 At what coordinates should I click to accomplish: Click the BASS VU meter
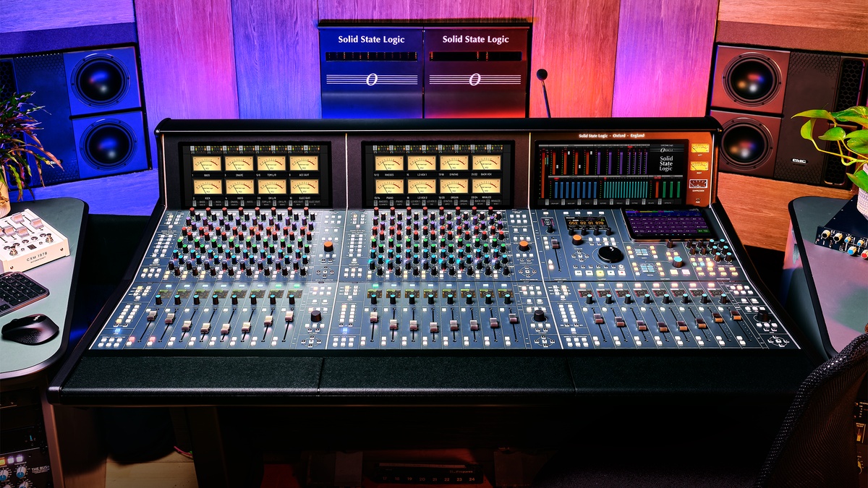[x=206, y=163]
